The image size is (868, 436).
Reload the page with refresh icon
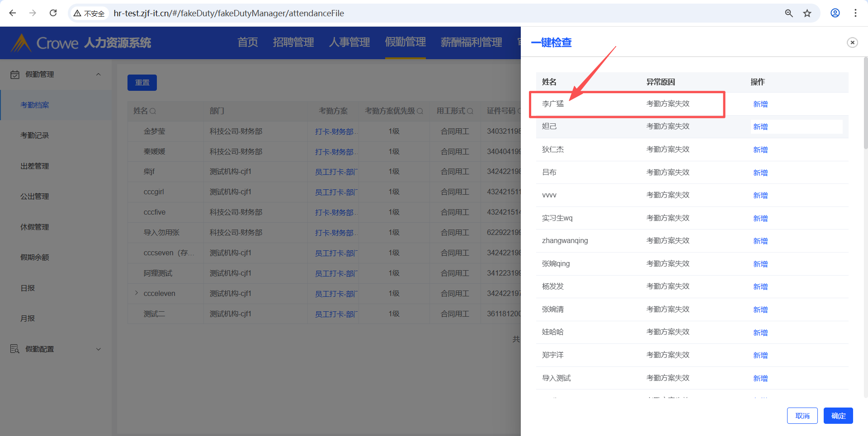53,13
